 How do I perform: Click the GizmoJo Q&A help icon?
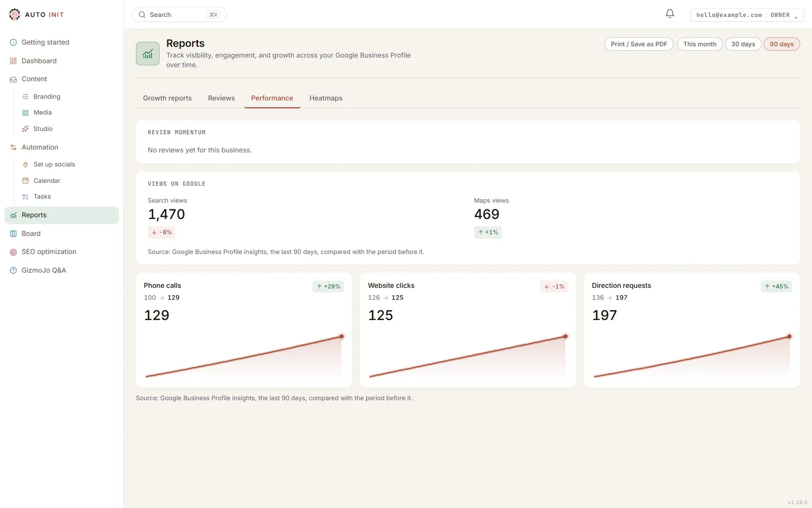point(14,270)
